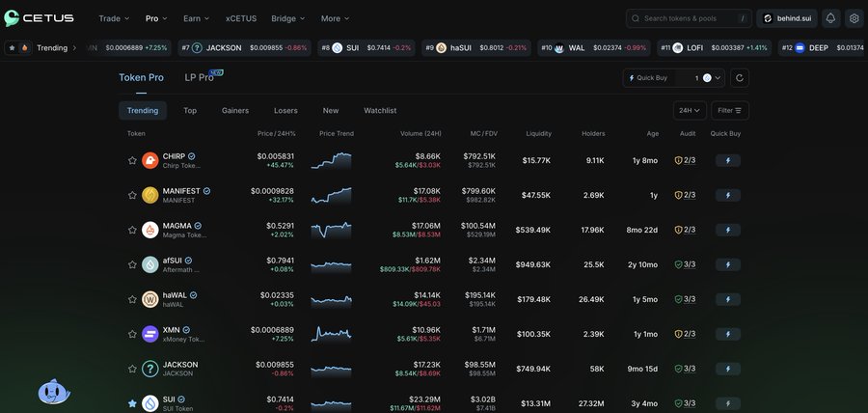Open the 24H timeframe dropdown
Viewport: 868px width, 413px height.
[690, 111]
